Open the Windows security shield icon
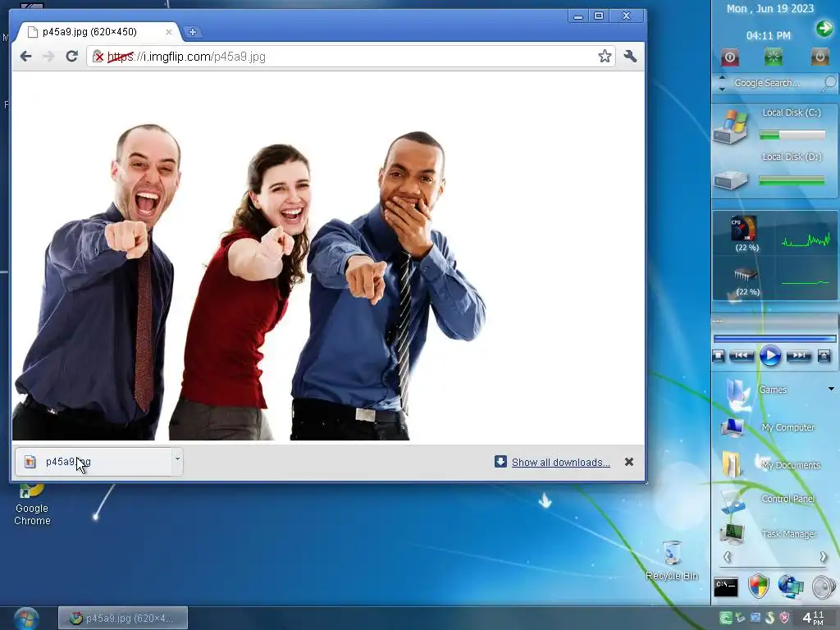This screenshot has width=840, height=630. tap(759, 587)
